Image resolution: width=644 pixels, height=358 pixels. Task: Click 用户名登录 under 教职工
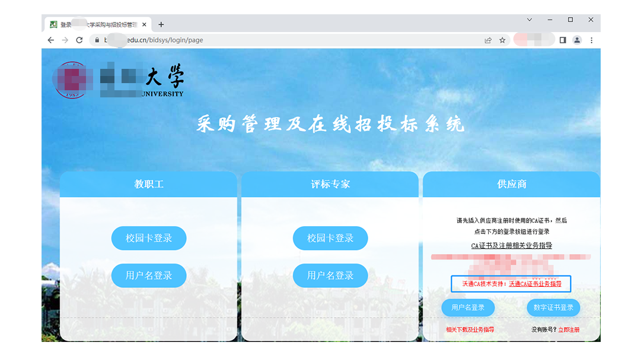(x=149, y=275)
